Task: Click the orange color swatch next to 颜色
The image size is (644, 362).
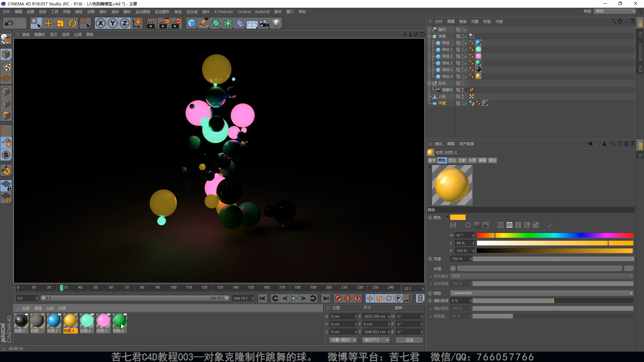Action: 458,217
